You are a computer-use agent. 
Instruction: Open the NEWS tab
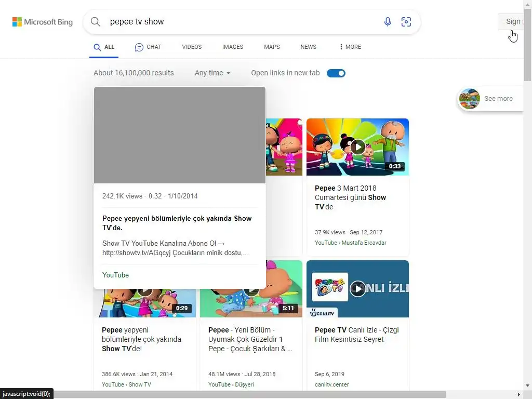click(308, 47)
